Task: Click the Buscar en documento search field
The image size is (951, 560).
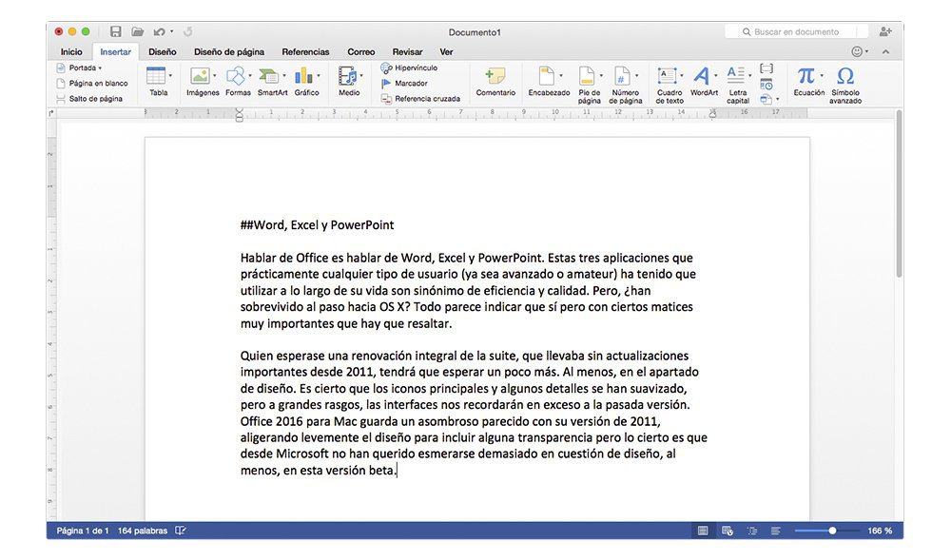Action: [796, 31]
